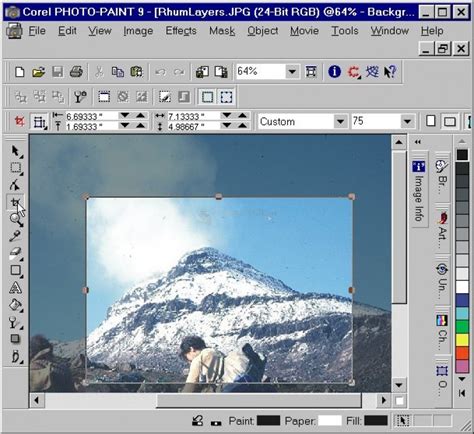The image size is (474, 434).
Task: Toggle the Paint on Mask button
Action: click(x=165, y=97)
